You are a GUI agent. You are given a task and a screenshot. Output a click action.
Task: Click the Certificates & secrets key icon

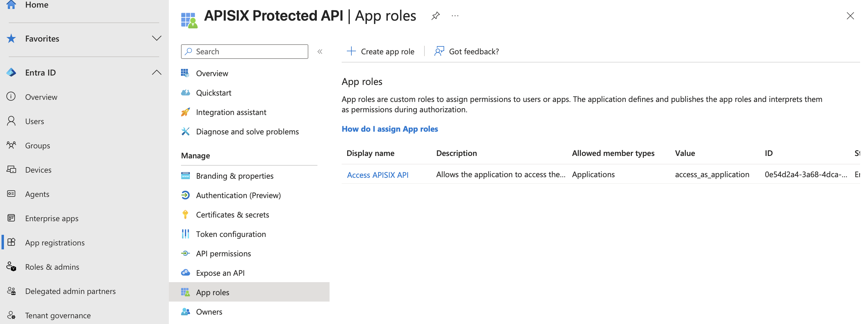pos(185,214)
